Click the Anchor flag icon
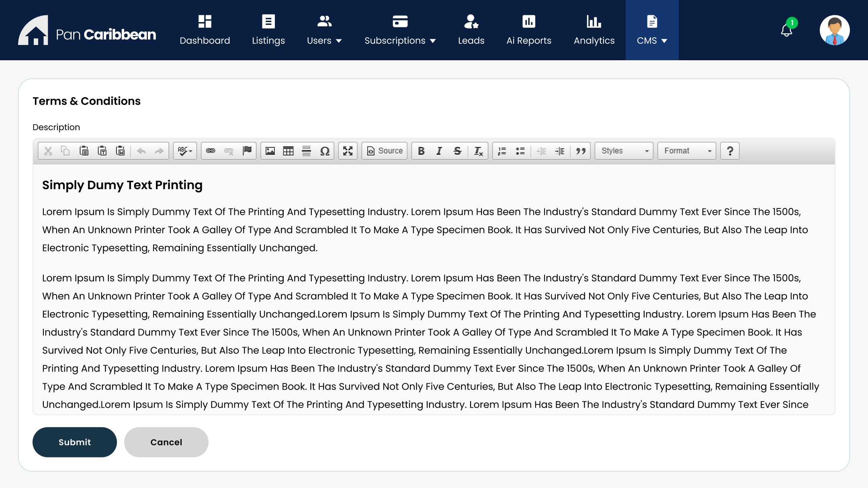This screenshot has width=868, height=488. tap(247, 151)
